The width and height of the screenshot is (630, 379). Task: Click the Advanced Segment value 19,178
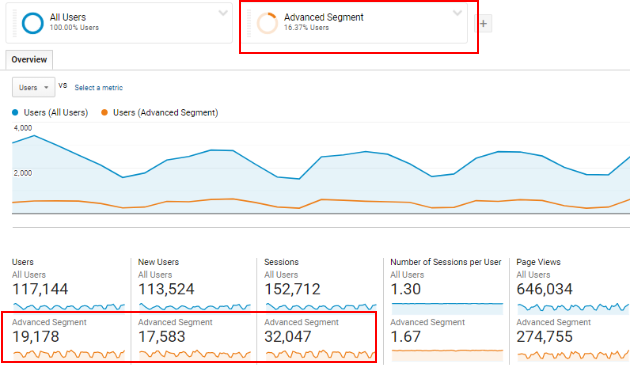coord(35,336)
